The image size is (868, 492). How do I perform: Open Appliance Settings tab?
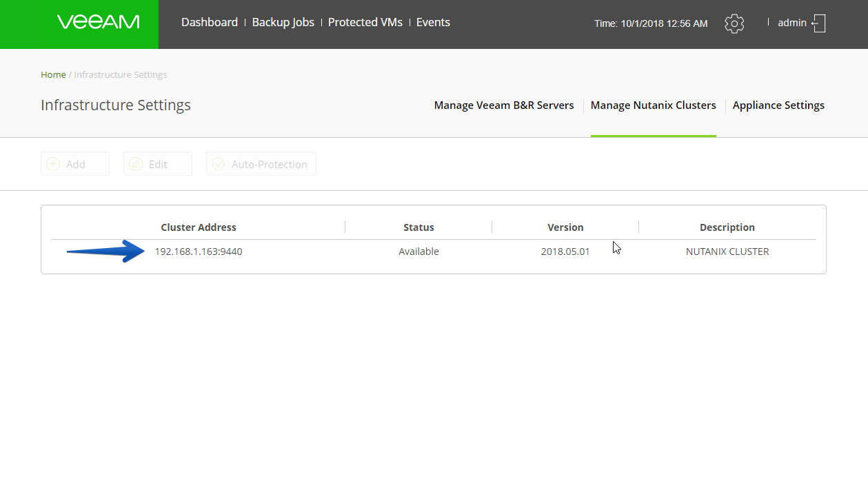[778, 105]
